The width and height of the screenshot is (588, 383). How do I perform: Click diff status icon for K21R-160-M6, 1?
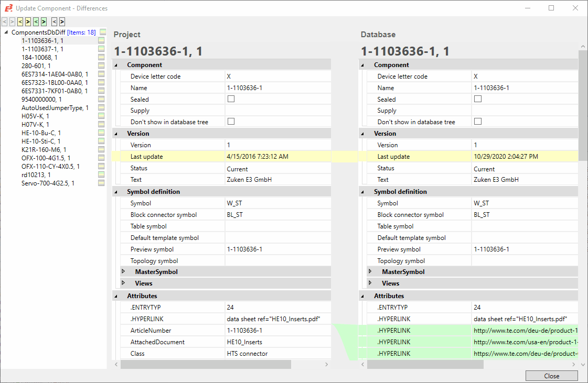point(101,149)
